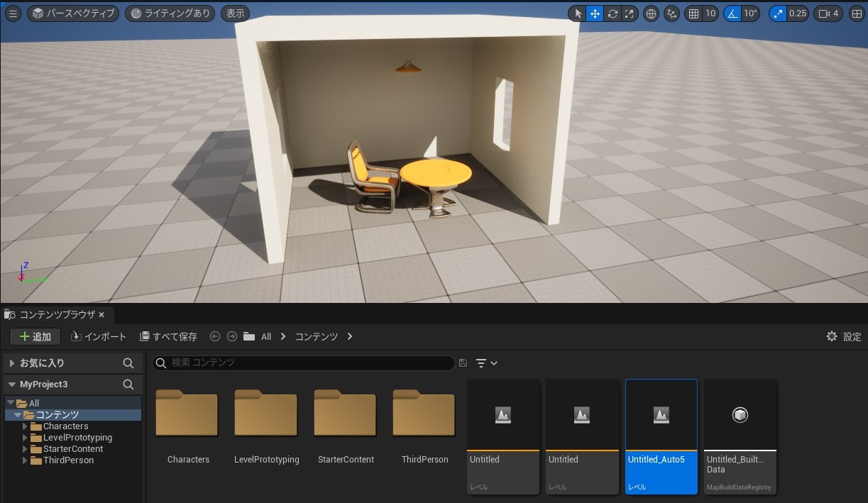
Task: Toggle grid snapping on or off
Action: pyautogui.click(x=693, y=13)
